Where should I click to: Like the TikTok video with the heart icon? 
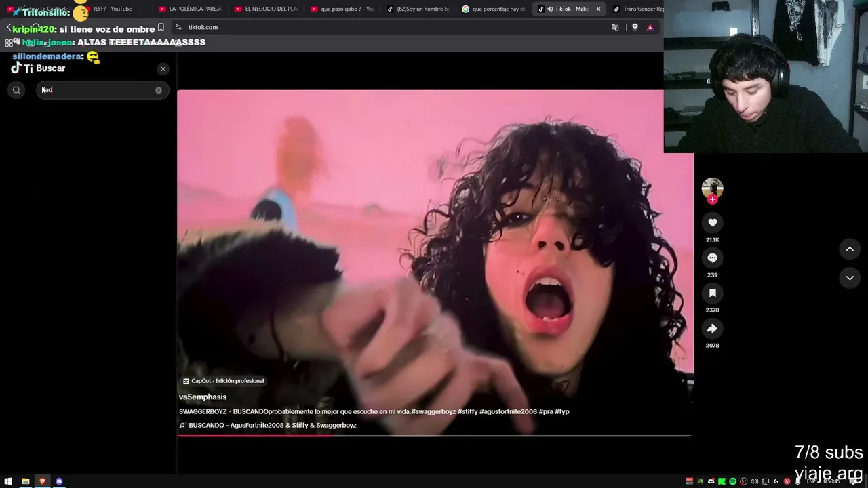pyautogui.click(x=712, y=222)
